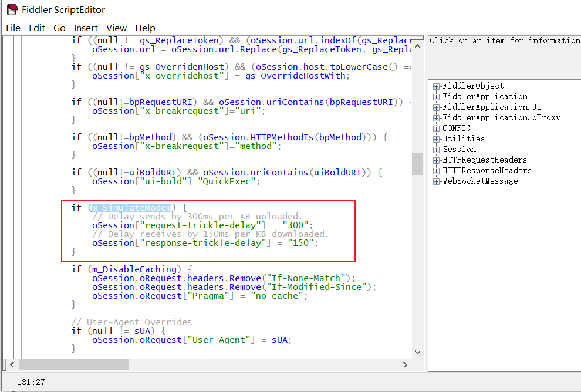Open the Go menu
Image resolution: width=581 pixels, height=392 pixels.
(59, 28)
